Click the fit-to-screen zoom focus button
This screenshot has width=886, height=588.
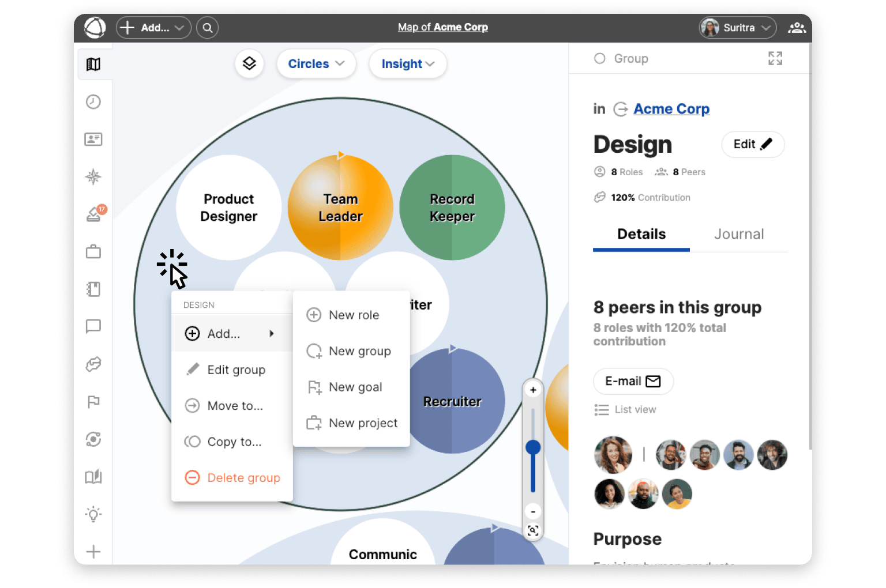pyautogui.click(x=533, y=531)
